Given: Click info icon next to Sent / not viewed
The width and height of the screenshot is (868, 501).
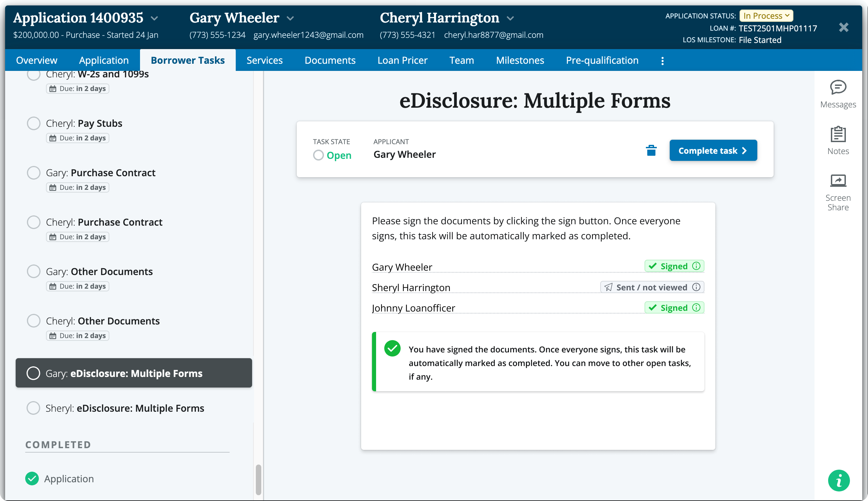Looking at the screenshot, I should pos(696,287).
